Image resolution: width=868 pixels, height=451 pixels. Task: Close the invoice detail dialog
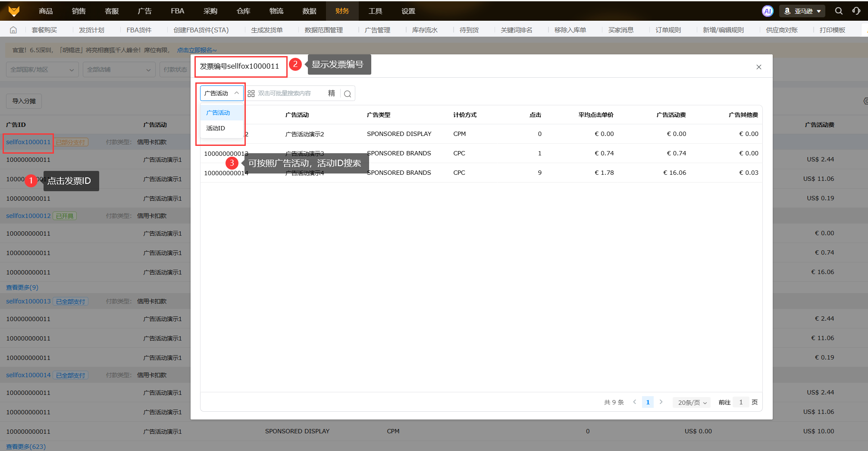pos(759,67)
